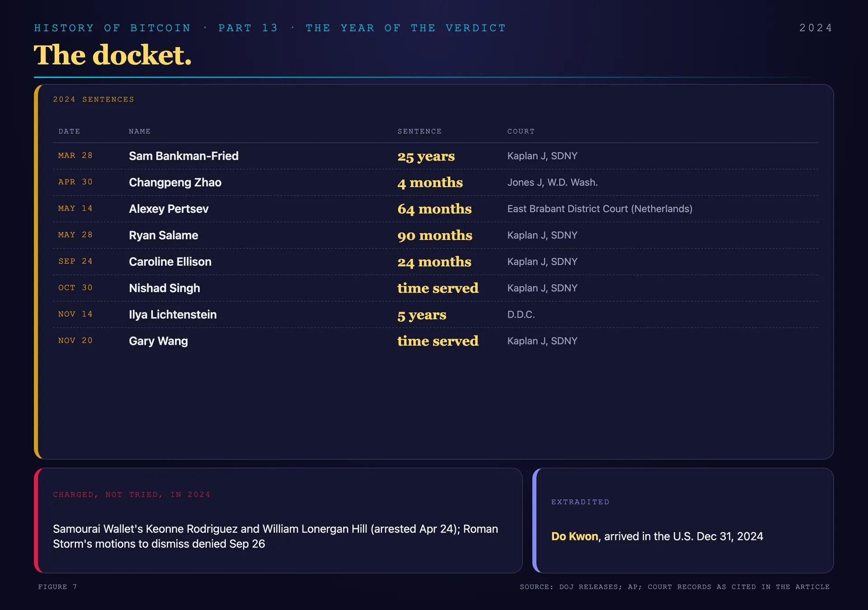Click 'Kaplan J, SDNY' in the Gary Wang row
Screen dimensions: 868x610
(542, 341)
